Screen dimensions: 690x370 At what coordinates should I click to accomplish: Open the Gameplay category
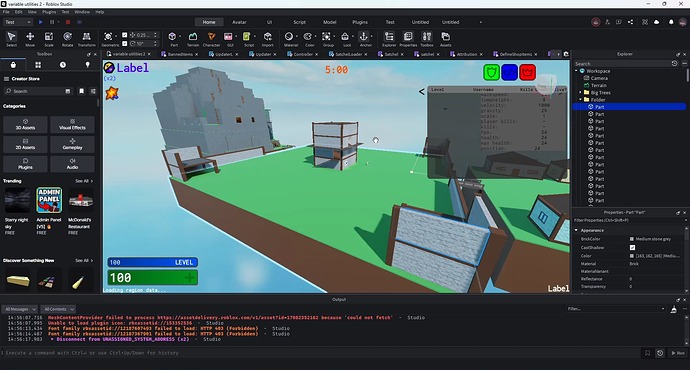tap(72, 144)
